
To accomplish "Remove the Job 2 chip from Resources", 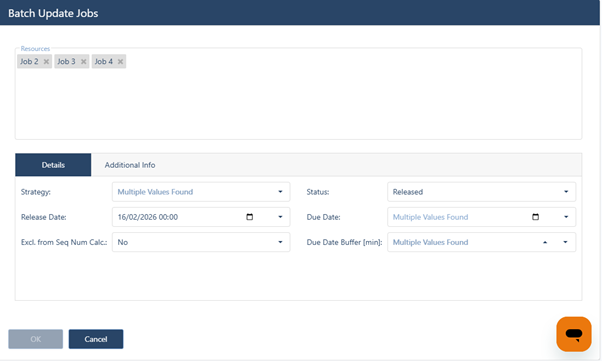I will click(x=46, y=61).
